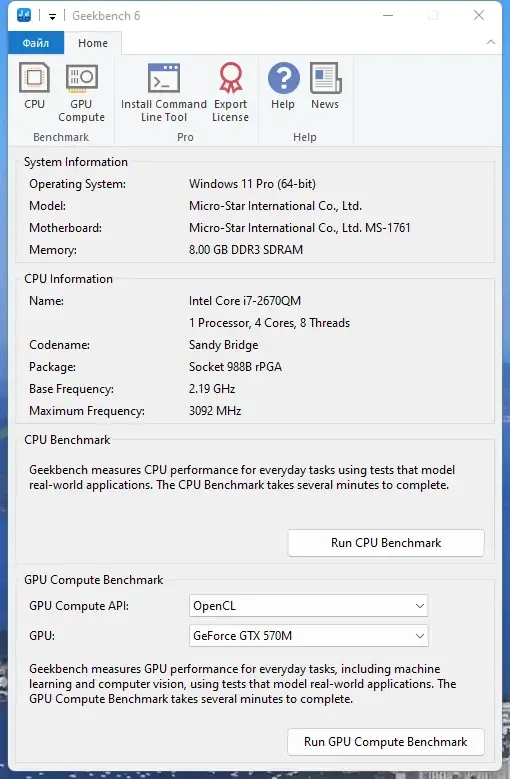Screen dimensions: 510x779
Task: Click the text 1 Processor, 4 Cores, 8 Threads
Action: pyautogui.click(x=269, y=323)
